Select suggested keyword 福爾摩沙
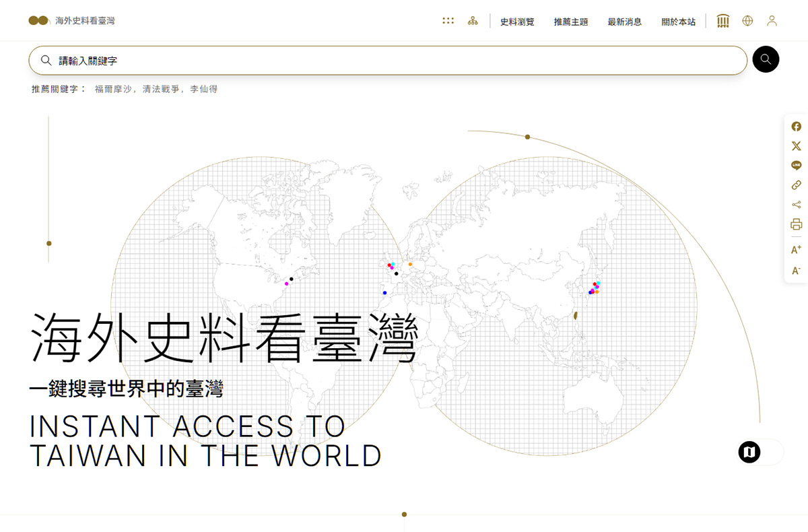808x532 pixels. point(116,89)
